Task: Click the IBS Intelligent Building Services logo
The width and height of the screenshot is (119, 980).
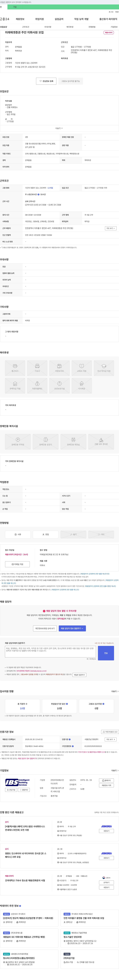Action: tap(17, 783)
